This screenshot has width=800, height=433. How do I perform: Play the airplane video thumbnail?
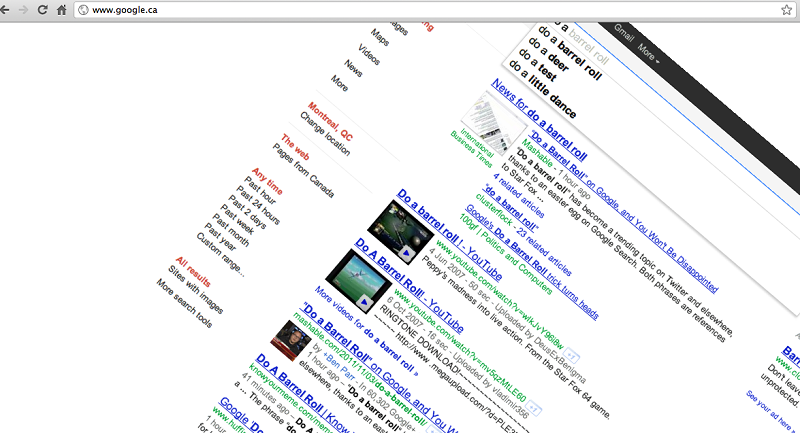click(x=359, y=281)
